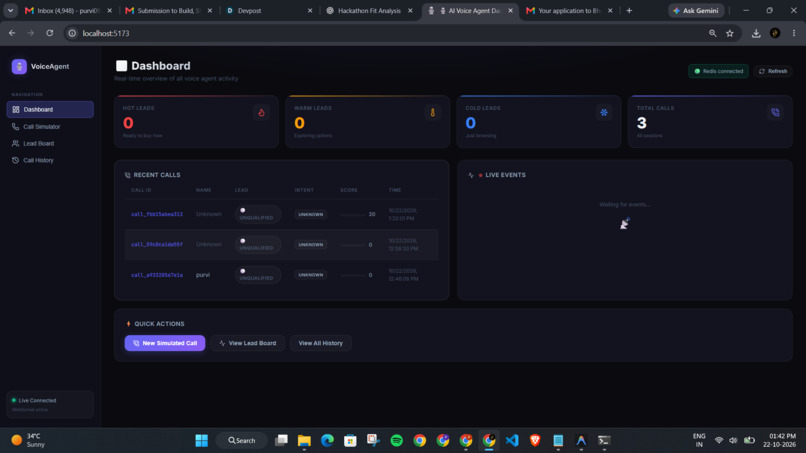Click the Live Events activity icon

pos(471,175)
